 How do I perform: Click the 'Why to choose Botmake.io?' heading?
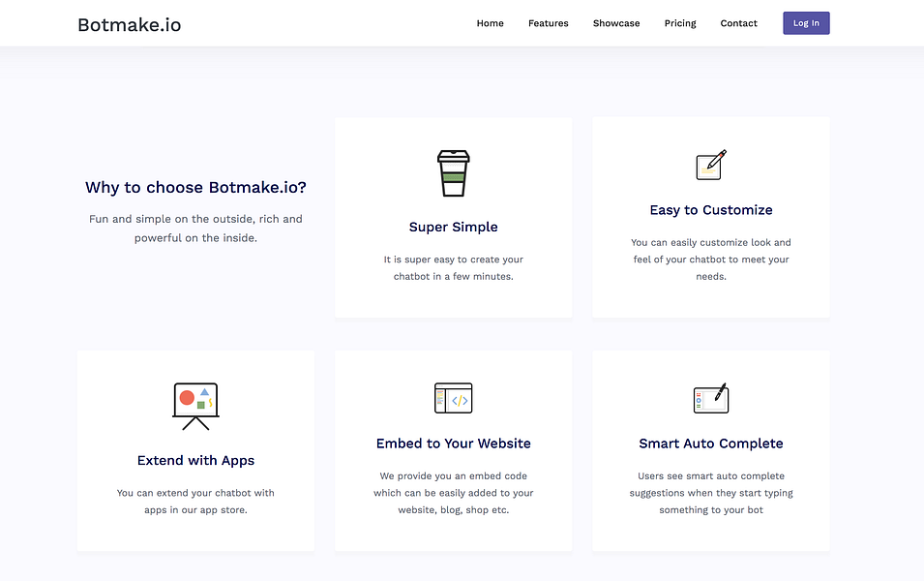pos(195,188)
